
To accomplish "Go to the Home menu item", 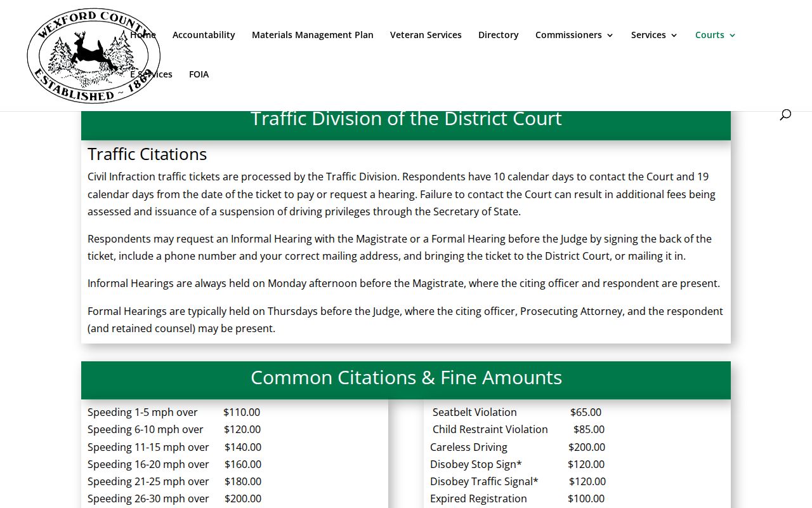I will (143, 35).
